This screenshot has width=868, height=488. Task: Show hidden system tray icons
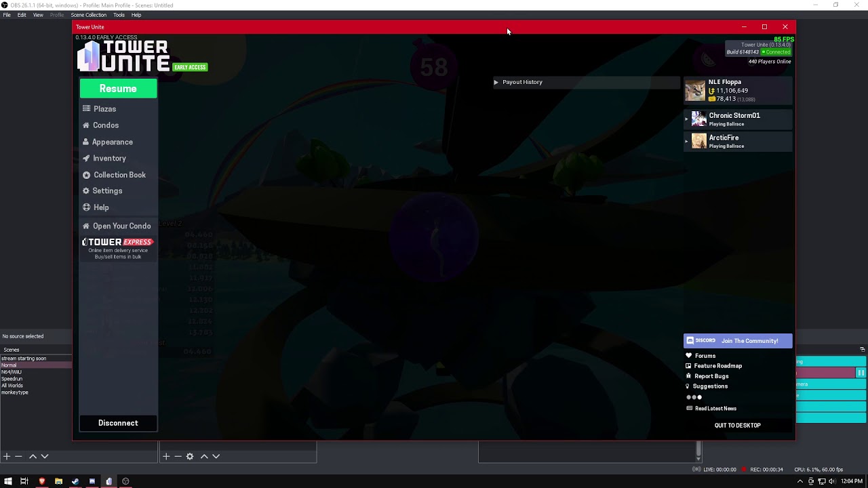click(x=800, y=481)
